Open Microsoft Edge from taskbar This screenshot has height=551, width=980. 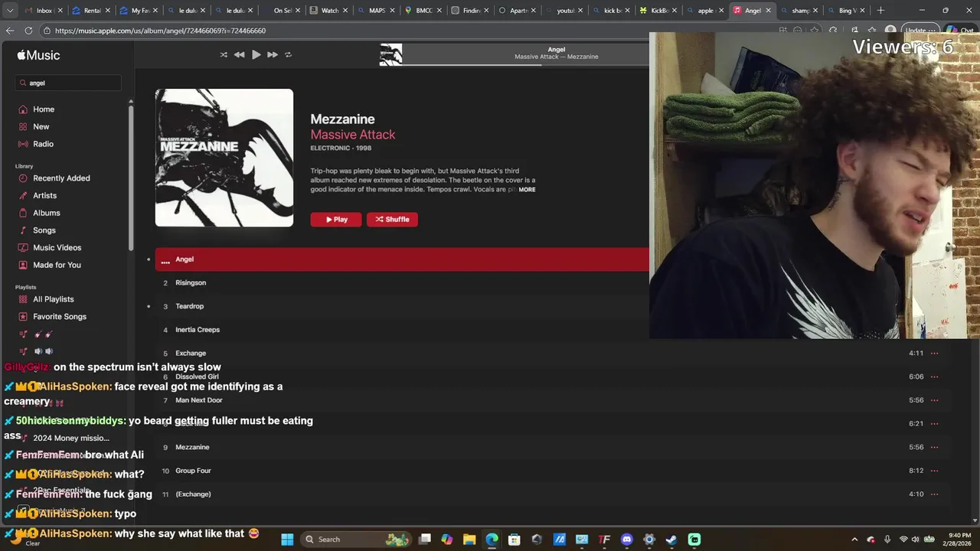pyautogui.click(x=492, y=540)
